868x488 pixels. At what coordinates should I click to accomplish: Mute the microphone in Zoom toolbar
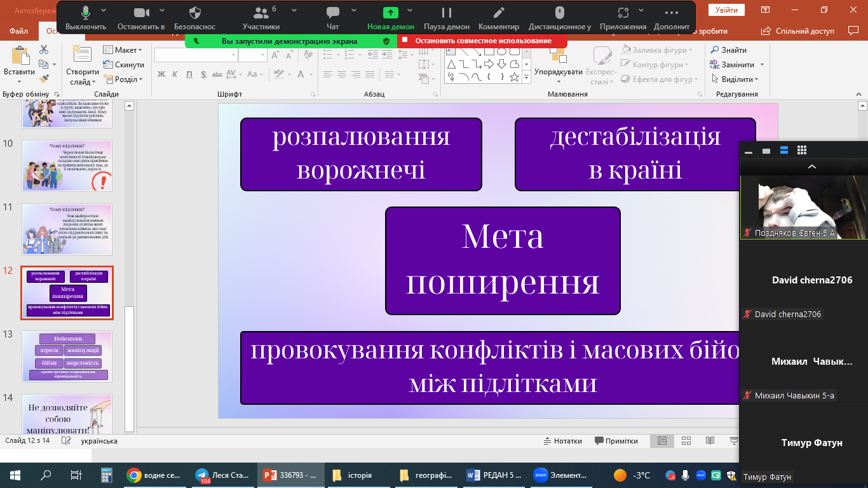coord(86,14)
